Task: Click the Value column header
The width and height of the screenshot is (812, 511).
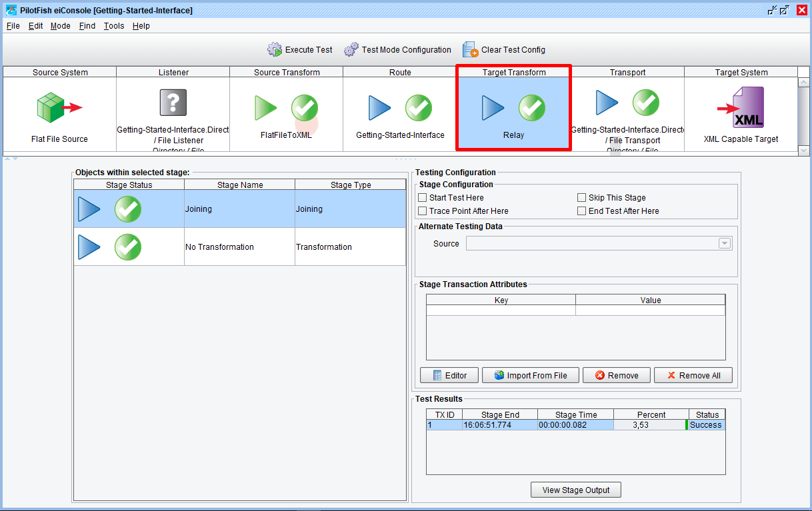Action: pos(651,300)
